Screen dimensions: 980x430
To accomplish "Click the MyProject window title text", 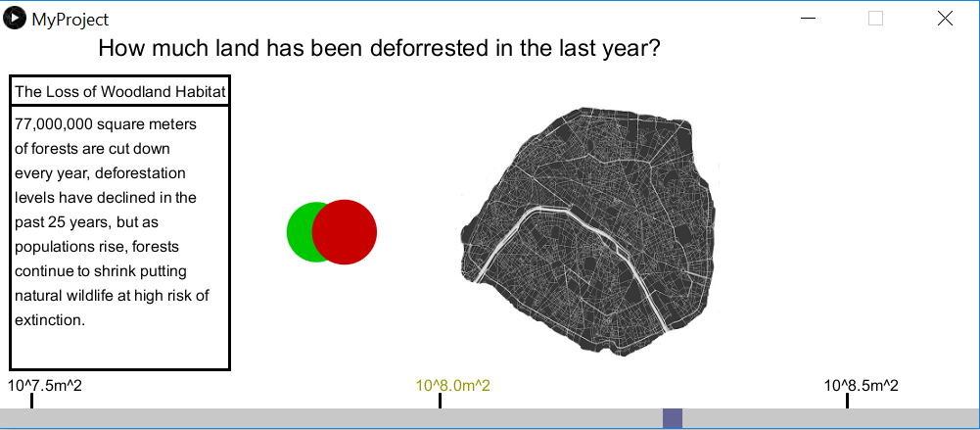I will tap(70, 20).
